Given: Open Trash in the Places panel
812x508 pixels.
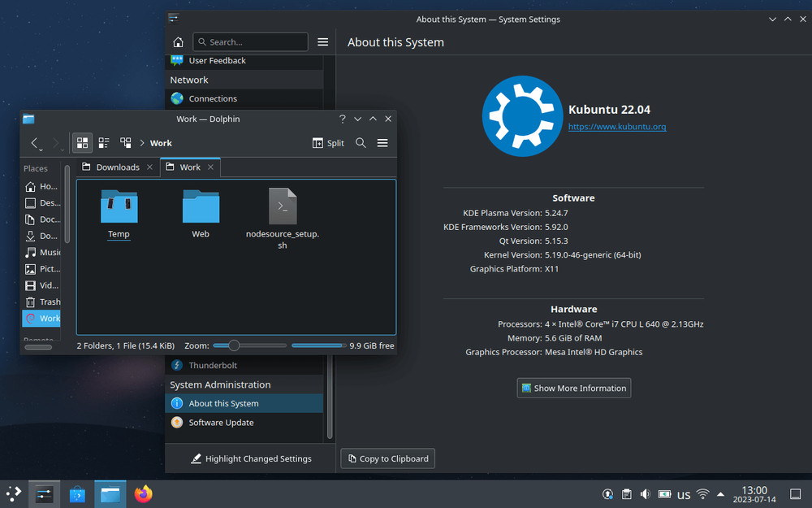Looking at the screenshot, I should click(42, 302).
